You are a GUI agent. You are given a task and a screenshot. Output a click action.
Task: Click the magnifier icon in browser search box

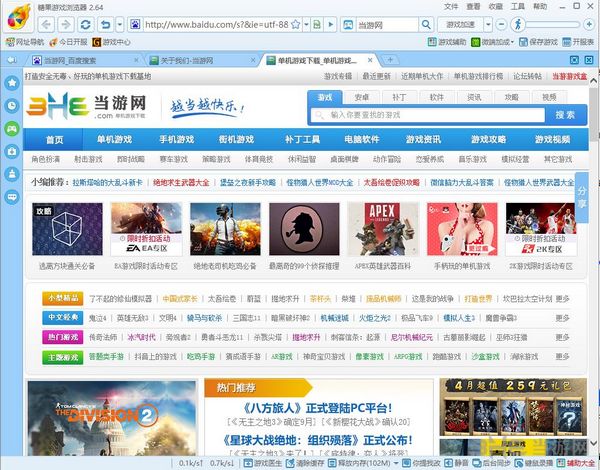tap(426, 25)
